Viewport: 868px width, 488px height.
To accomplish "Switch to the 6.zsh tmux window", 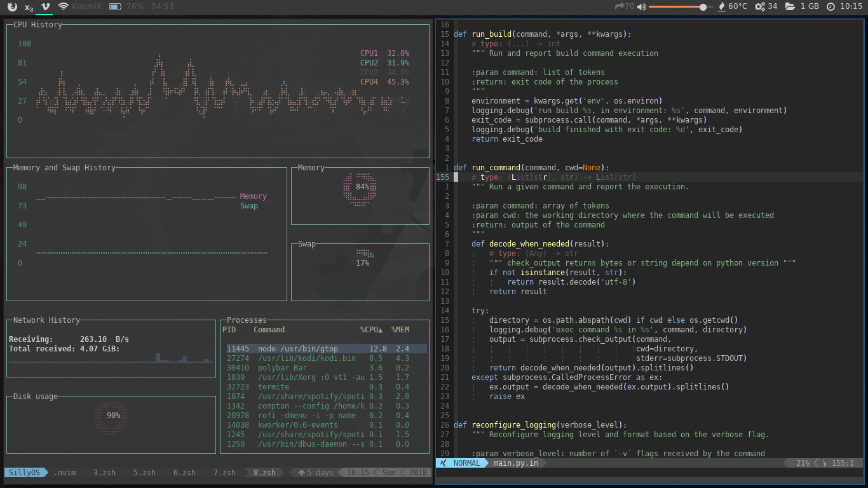I will point(184,473).
